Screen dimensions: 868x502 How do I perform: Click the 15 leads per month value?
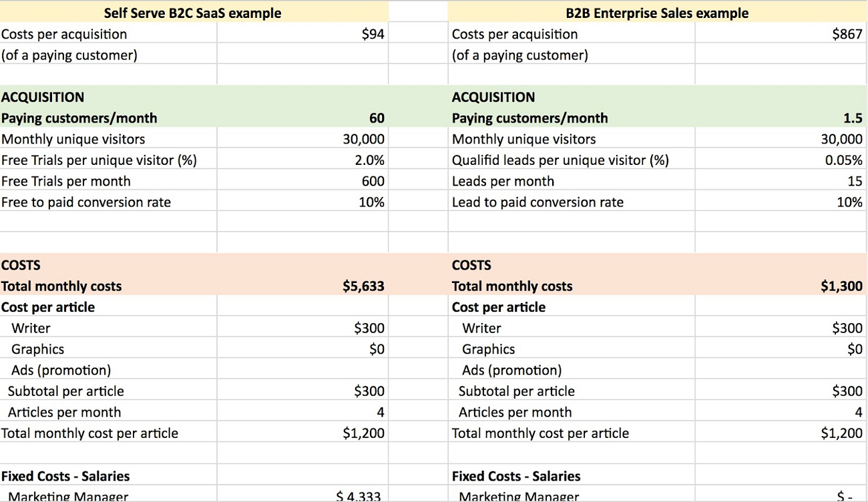(x=853, y=180)
